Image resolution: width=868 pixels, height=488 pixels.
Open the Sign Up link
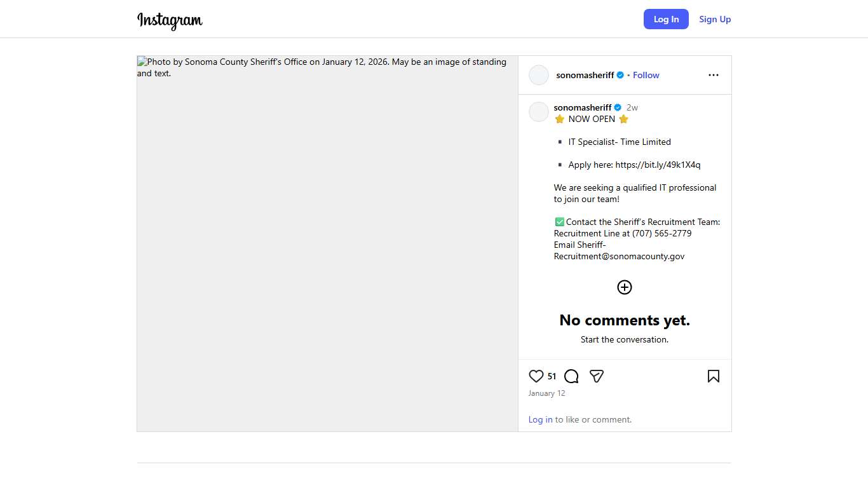tap(715, 19)
